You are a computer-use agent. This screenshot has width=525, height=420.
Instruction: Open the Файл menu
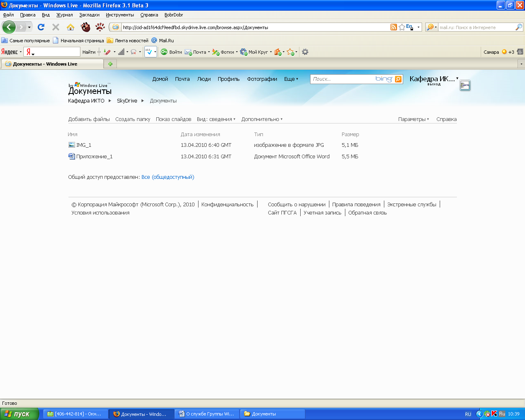[x=8, y=15]
